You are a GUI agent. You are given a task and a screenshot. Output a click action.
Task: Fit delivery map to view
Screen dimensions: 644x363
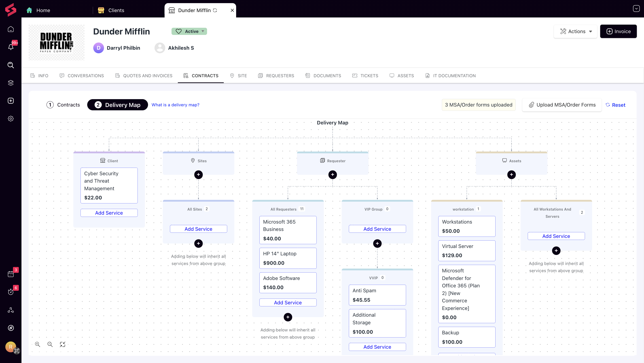click(63, 344)
